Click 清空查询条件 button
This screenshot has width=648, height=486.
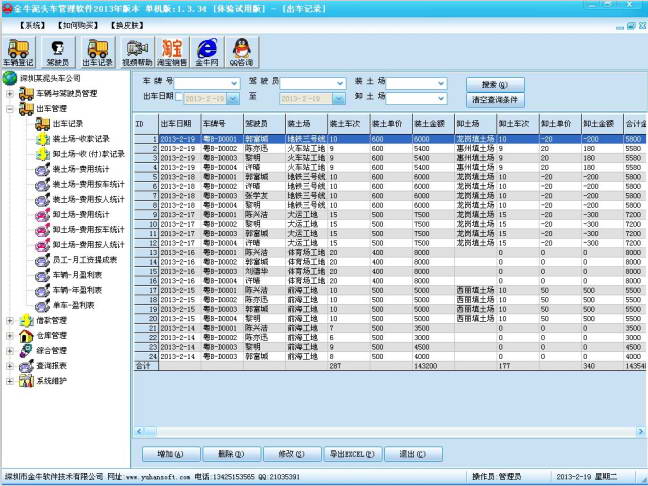(495, 100)
